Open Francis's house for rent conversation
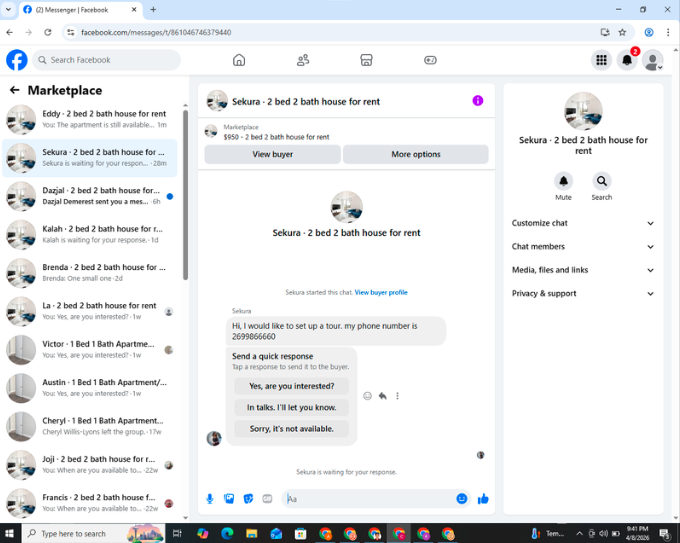Screen dimensions: 680x543 tap(90, 503)
